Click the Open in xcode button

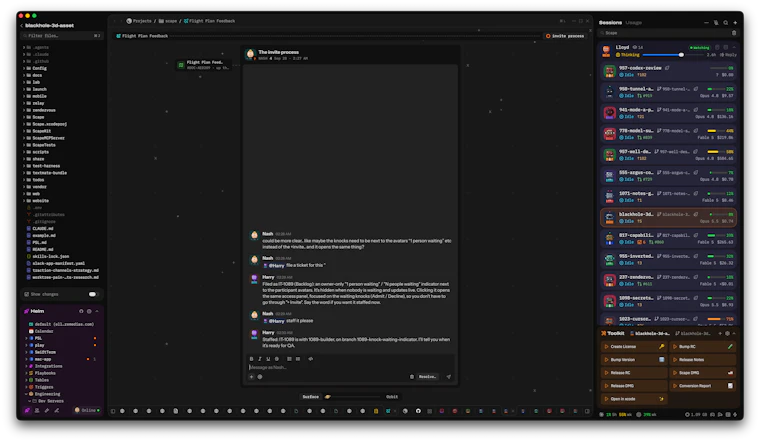coord(634,399)
